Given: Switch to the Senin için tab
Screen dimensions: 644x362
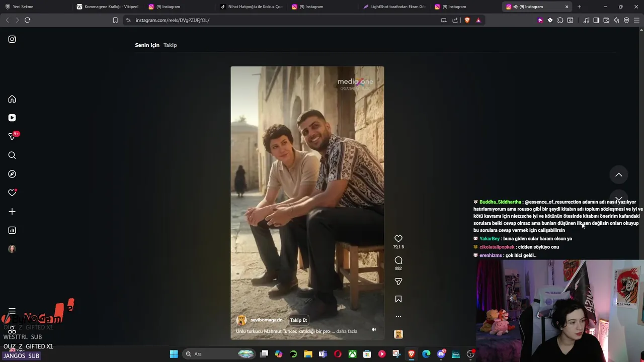Looking at the screenshot, I should (147, 45).
